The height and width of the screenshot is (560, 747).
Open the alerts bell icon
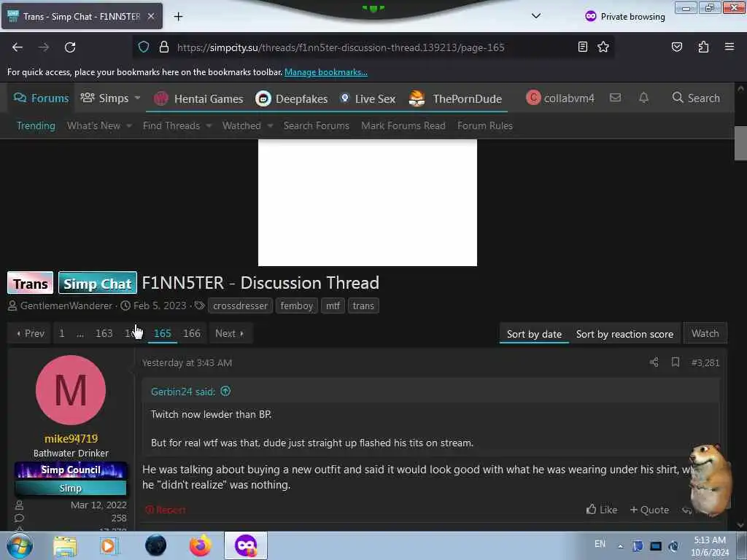click(643, 98)
